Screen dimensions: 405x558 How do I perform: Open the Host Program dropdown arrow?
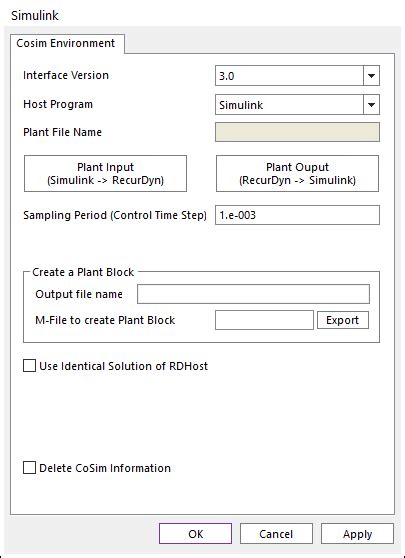coord(371,105)
